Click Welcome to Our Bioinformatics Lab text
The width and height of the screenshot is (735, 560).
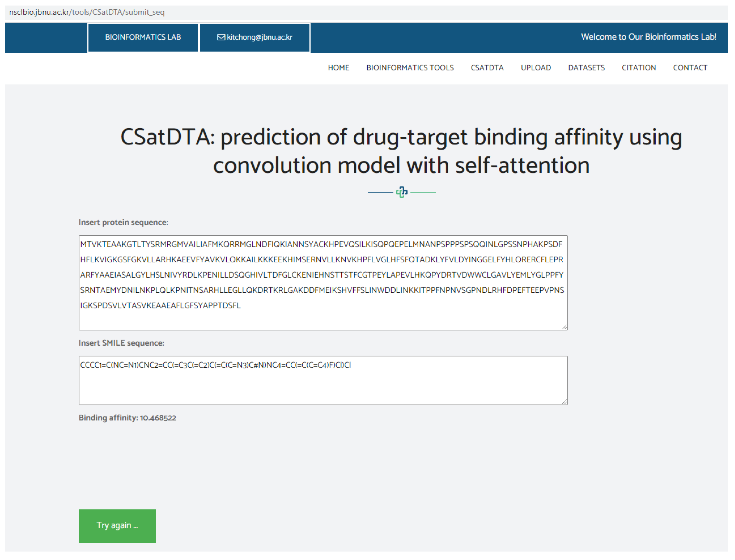click(x=648, y=37)
